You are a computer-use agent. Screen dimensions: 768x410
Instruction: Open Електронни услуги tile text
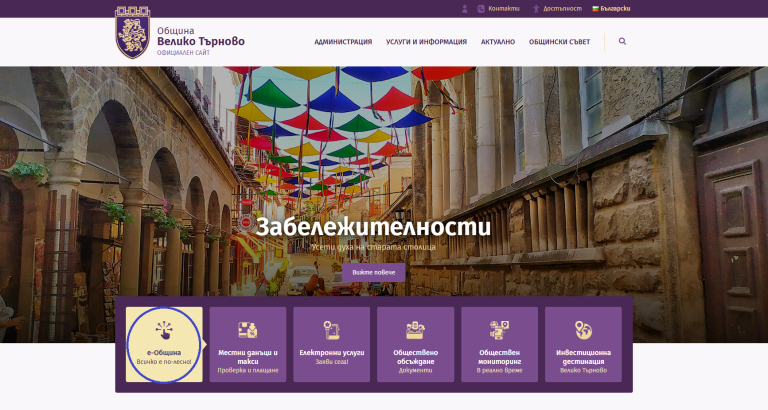click(x=332, y=352)
